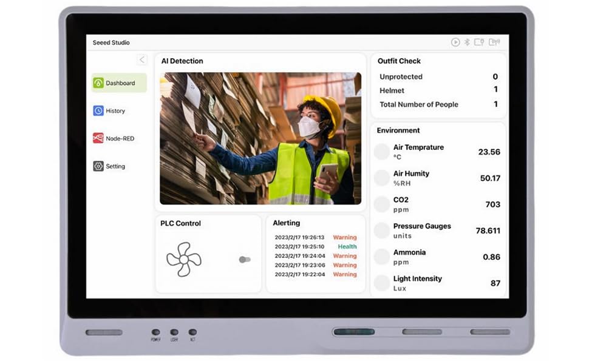Select the CO2 circle indicator
The image size is (589, 364).
tap(383, 204)
